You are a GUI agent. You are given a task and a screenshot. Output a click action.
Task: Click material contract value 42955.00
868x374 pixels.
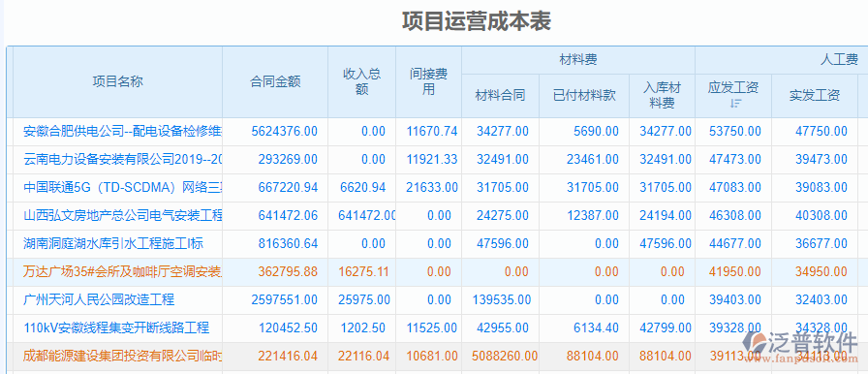[503, 328]
